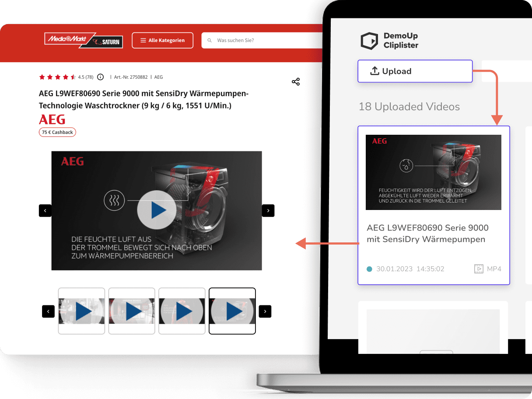The image size is (532, 399).
Task: Go to previous video with left arrow
Action: point(45,210)
